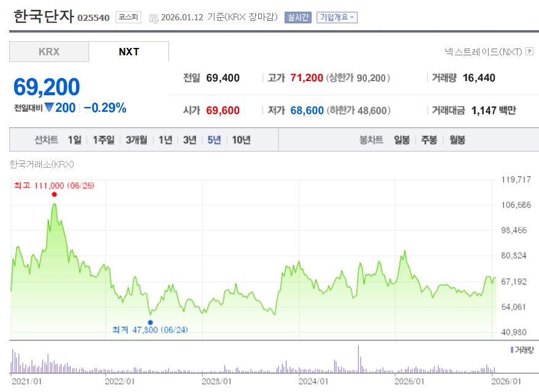Select the 5년 line chart period
This screenshot has height=392, width=539.
click(x=214, y=140)
